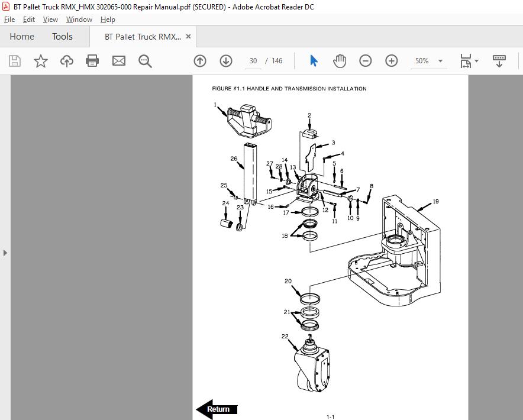Open the page fit options dropdown arrow
The width and height of the screenshot is (523, 420).
pyautogui.click(x=476, y=61)
